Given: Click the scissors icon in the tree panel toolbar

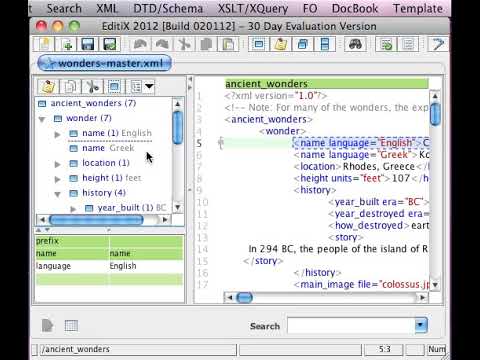Looking at the screenshot, I should pyautogui.click(x=92, y=87).
